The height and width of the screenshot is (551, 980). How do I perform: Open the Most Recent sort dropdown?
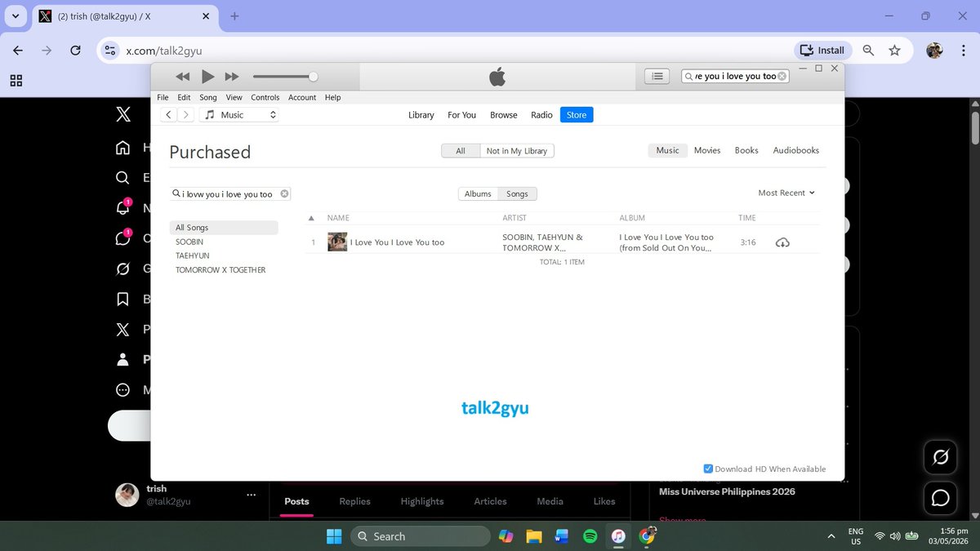click(786, 193)
